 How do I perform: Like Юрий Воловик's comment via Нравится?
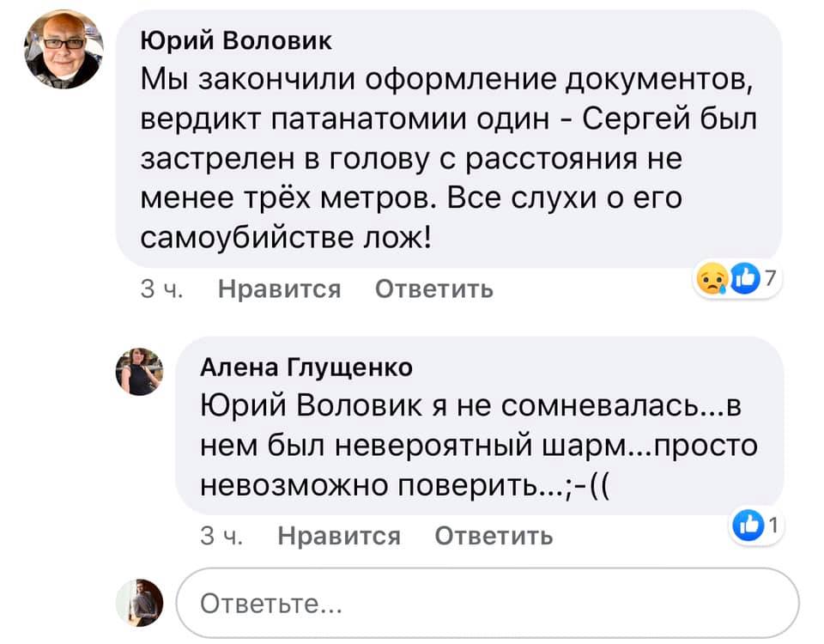click(x=280, y=289)
